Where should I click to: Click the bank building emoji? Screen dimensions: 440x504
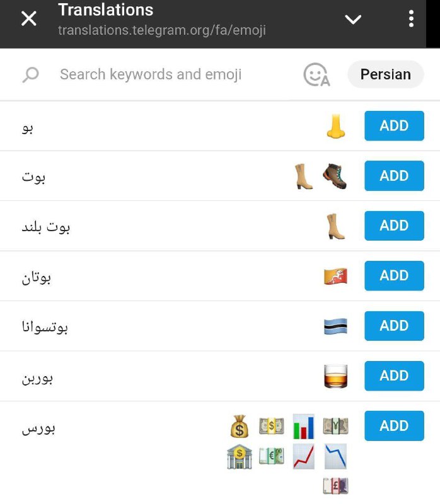pyautogui.click(x=240, y=457)
